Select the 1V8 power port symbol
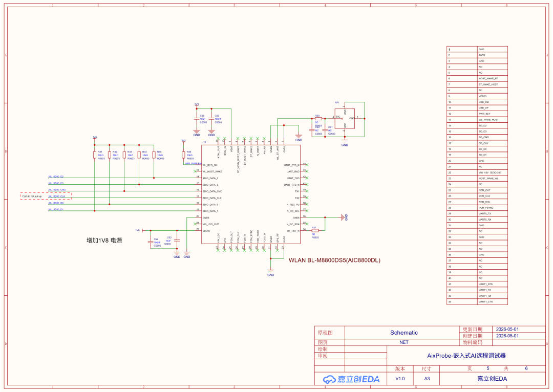553x392 pixels. point(140,230)
